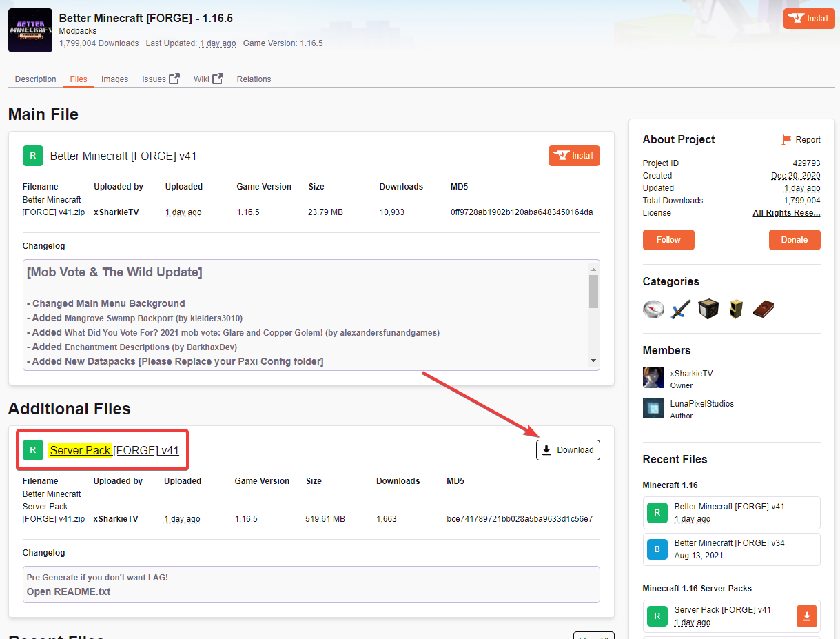Click the Donate button
Image resolution: width=840 pixels, height=639 pixels.
794,240
